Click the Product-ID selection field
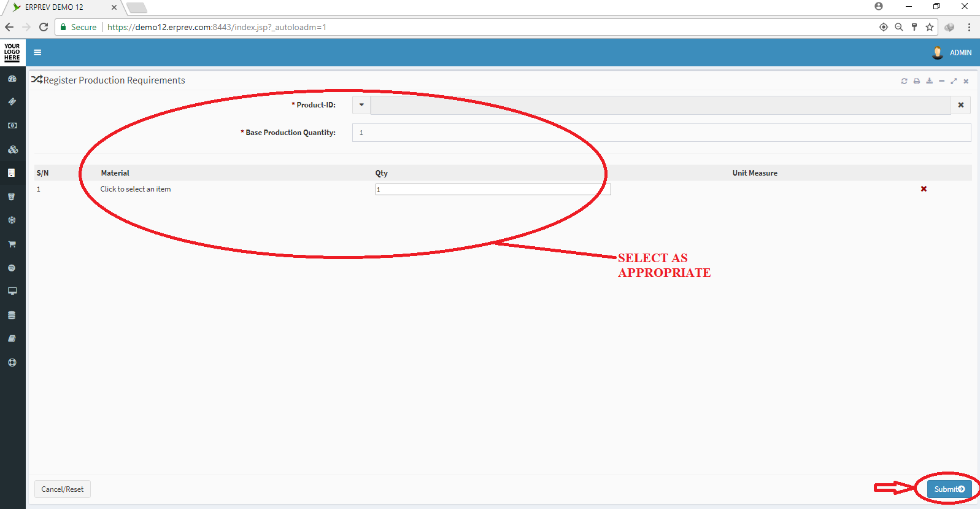Image resolution: width=980 pixels, height=509 pixels. point(661,105)
